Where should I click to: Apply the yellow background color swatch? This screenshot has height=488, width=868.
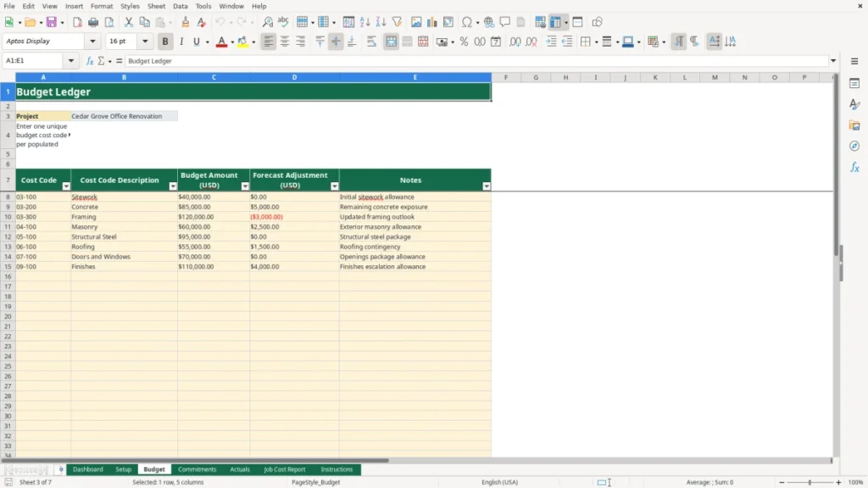(x=242, y=42)
